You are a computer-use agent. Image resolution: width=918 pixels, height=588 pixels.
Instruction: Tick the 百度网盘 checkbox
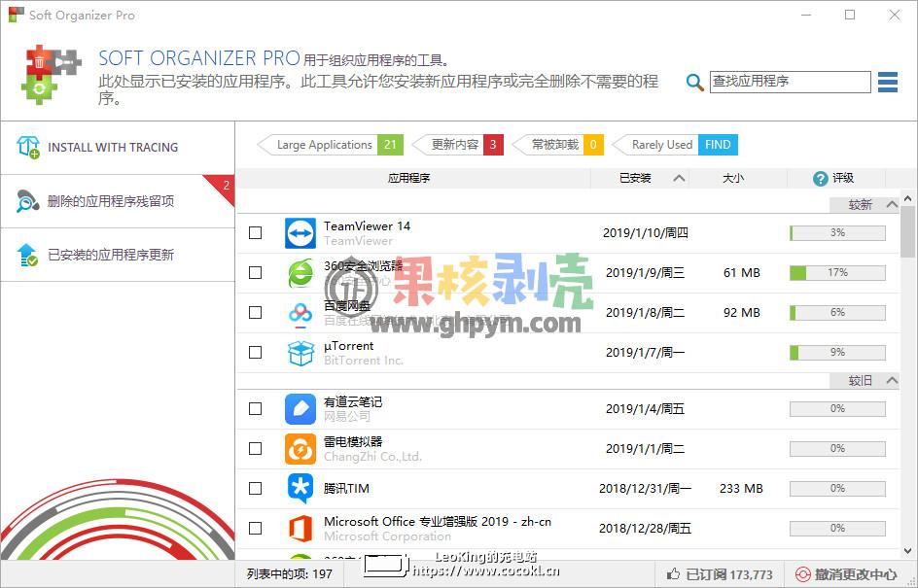click(x=255, y=312)
